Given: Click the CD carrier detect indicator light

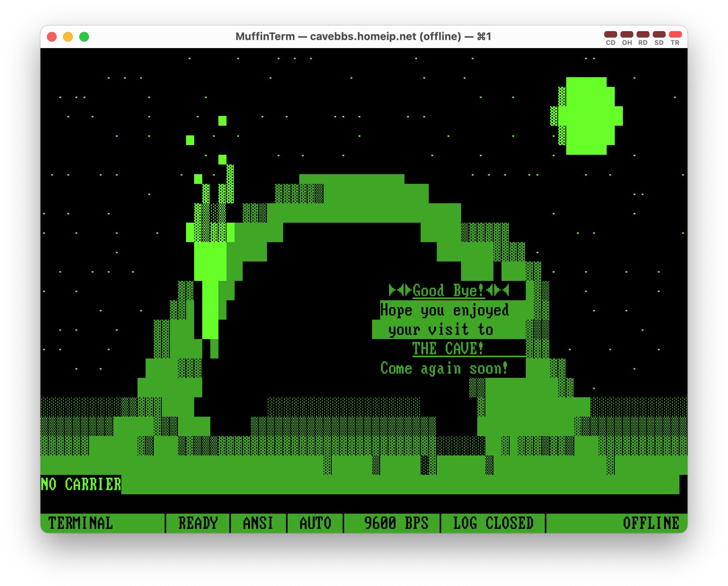Looking at the screenshot, I should (610, 35).
